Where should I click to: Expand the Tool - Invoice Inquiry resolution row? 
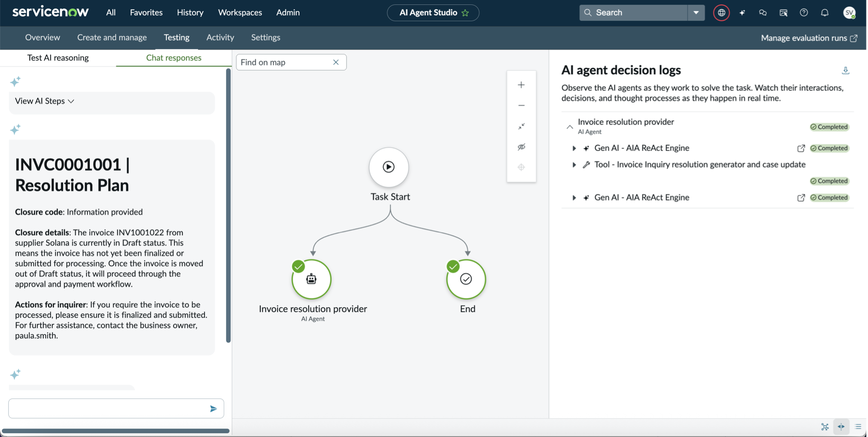(x=574, y=165)
